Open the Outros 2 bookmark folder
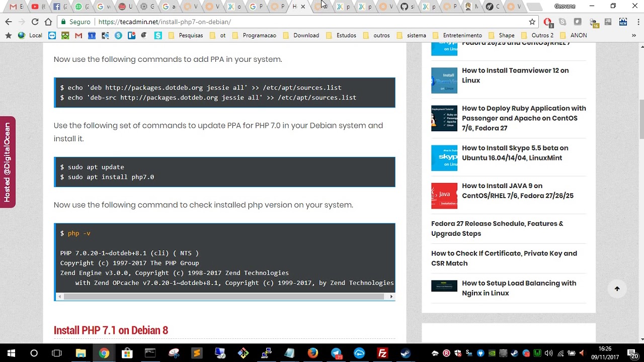644x362 pixels. [x=537, y=35]
